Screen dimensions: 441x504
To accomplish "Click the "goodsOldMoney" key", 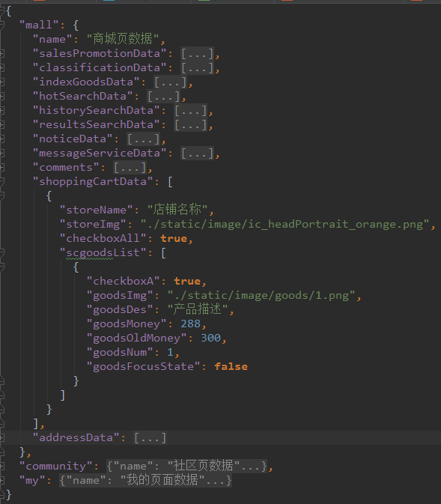I will point(137,338).
